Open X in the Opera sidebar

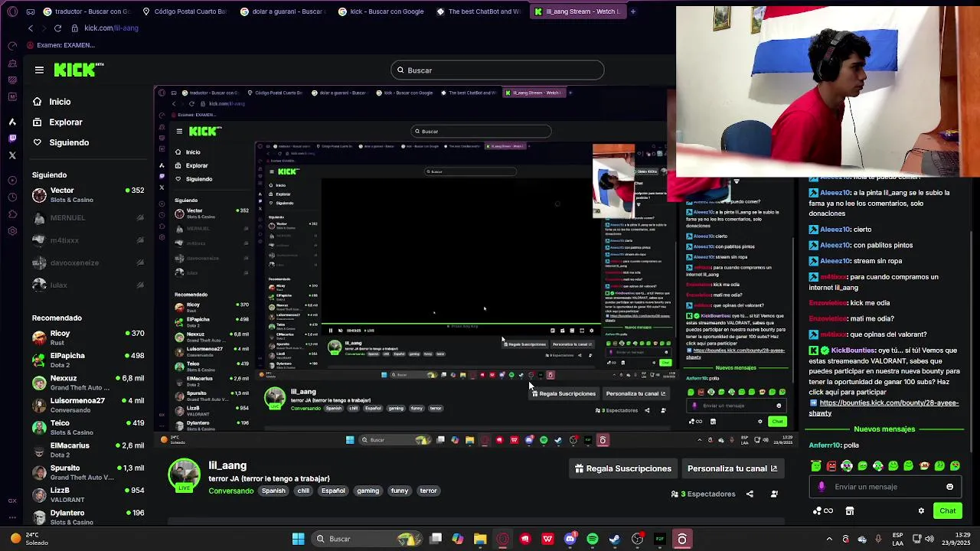pos(12,155)
